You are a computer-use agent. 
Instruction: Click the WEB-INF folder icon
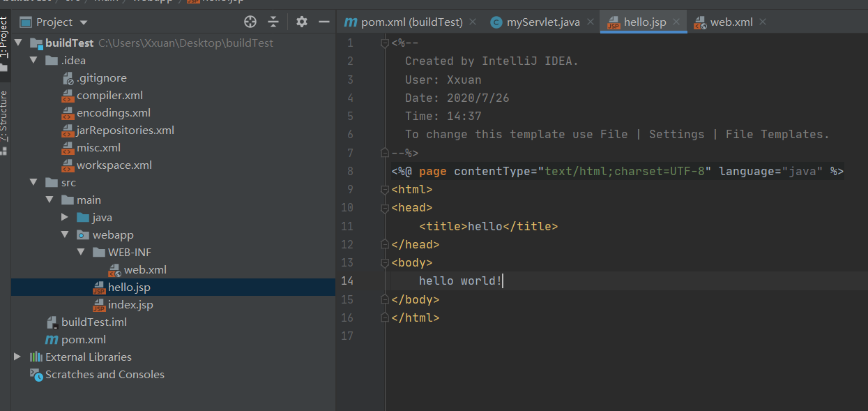[99, 253]
